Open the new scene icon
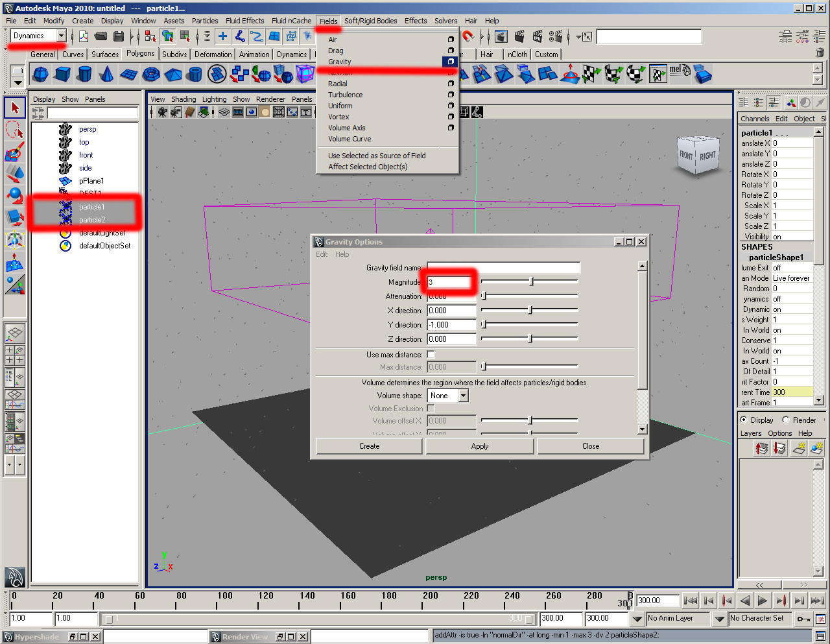Image resolution: width=830 pixels, height=644 pixels. [x=84, y=36]
